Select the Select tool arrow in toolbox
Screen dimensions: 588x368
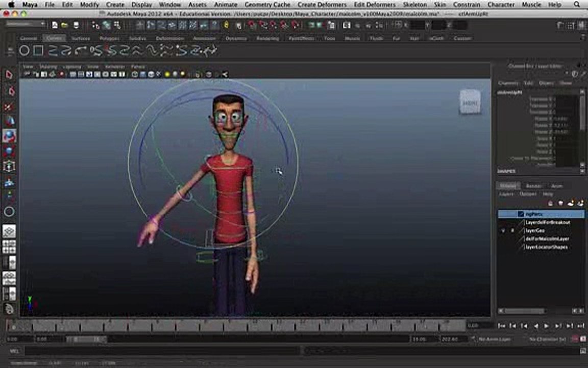pos(9,75)
